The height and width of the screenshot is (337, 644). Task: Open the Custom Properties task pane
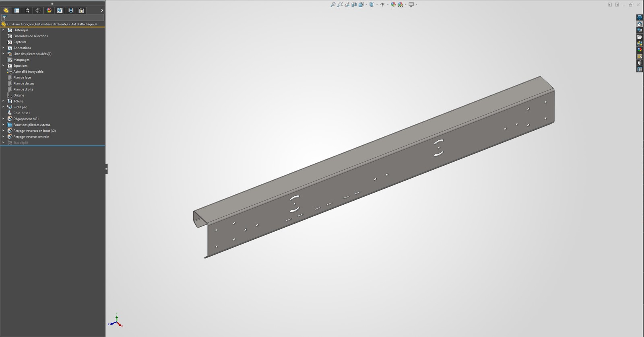click(640, 70)
